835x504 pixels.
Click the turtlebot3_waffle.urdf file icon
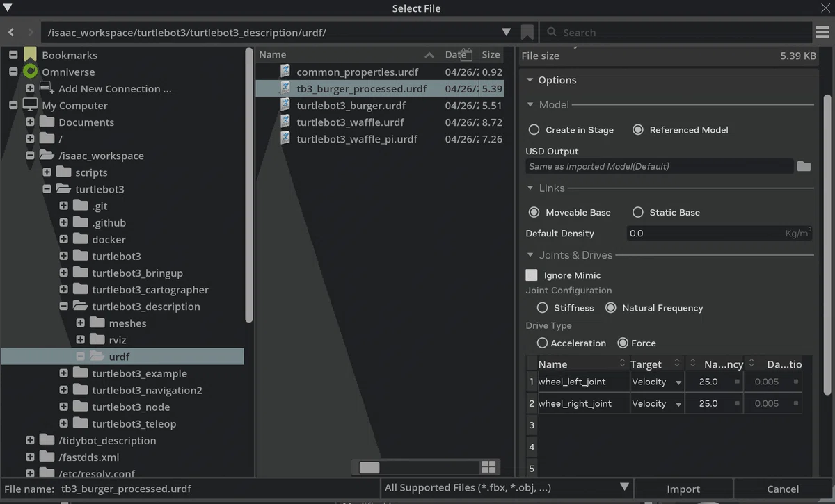click(285, 121)
